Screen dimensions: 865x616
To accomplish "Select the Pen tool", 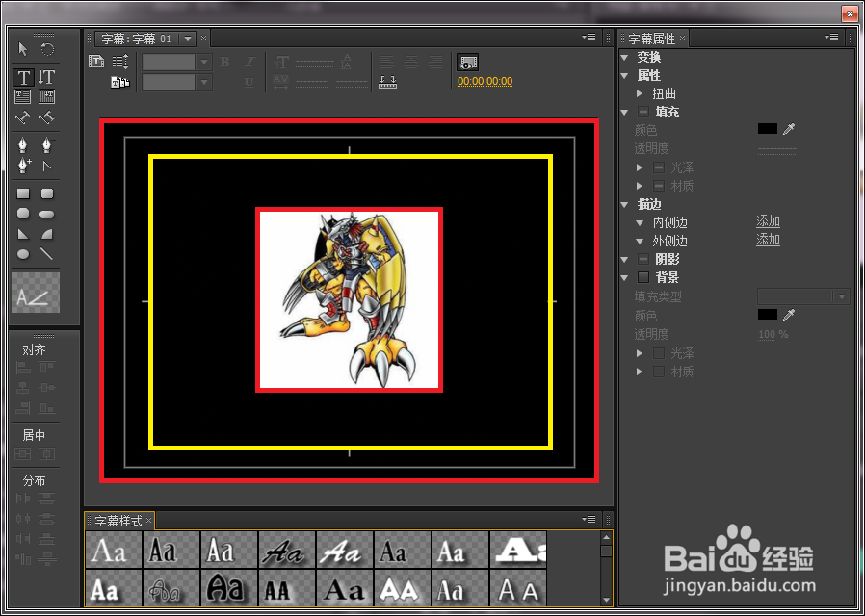I will click(22, 145).
